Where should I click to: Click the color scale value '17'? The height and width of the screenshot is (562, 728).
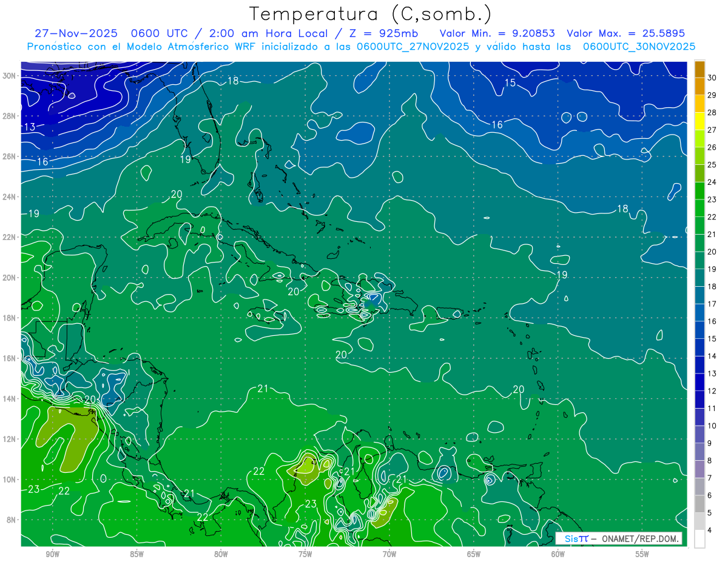click(712, 304)
